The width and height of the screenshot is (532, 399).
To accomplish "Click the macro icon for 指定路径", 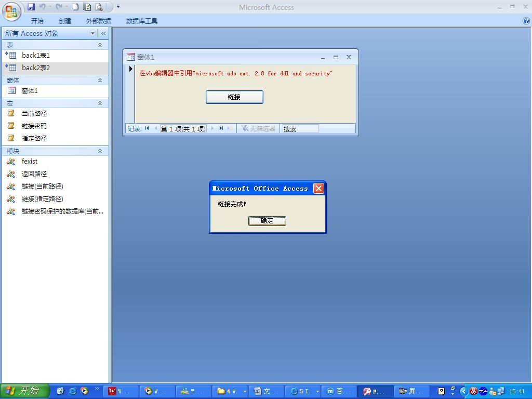I will [11, 138].
